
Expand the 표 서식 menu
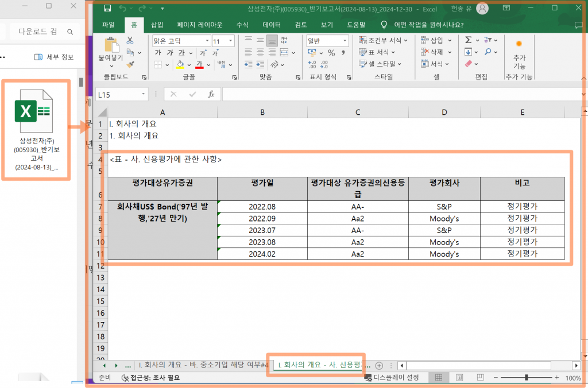(377, 52)
